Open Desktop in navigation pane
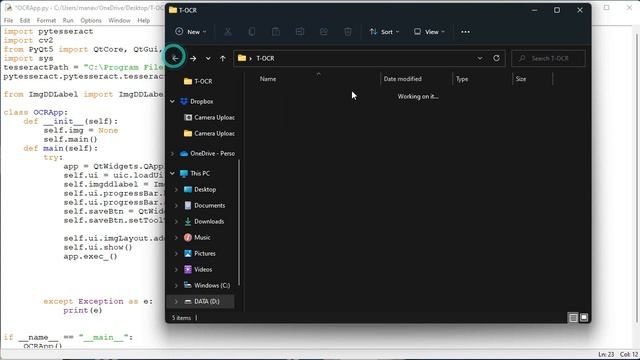 click(200, 189)
